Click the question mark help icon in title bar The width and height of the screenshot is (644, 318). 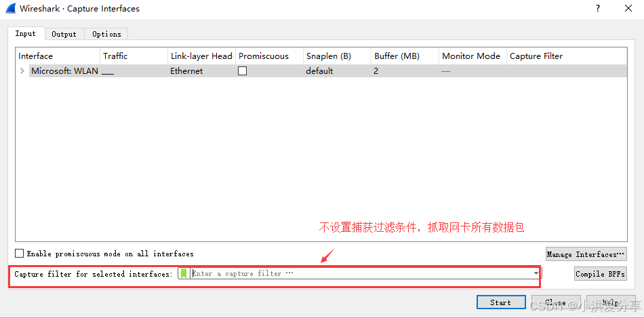(x=598, y=8)
